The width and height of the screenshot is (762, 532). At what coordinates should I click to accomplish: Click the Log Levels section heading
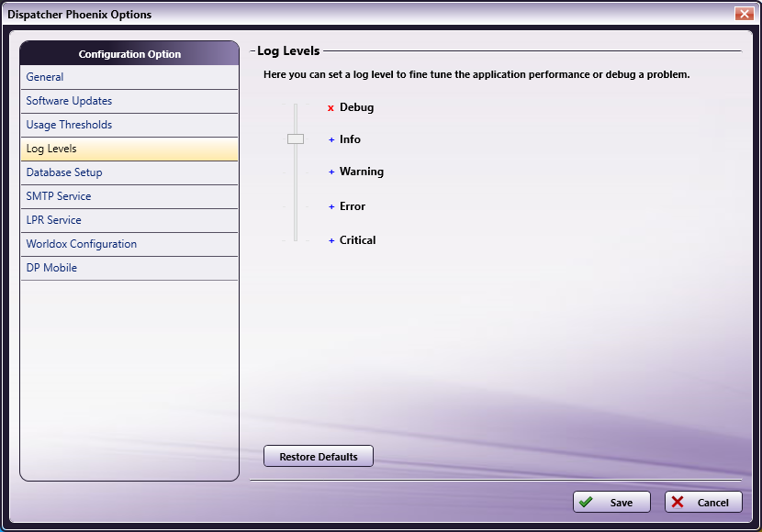pyautogui.click(x=288, y=51)
